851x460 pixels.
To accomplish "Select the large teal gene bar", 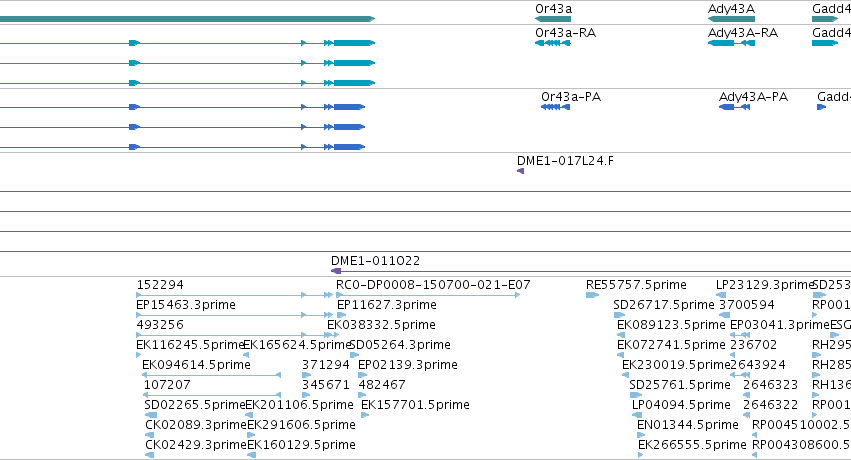I will coord(187,19).
